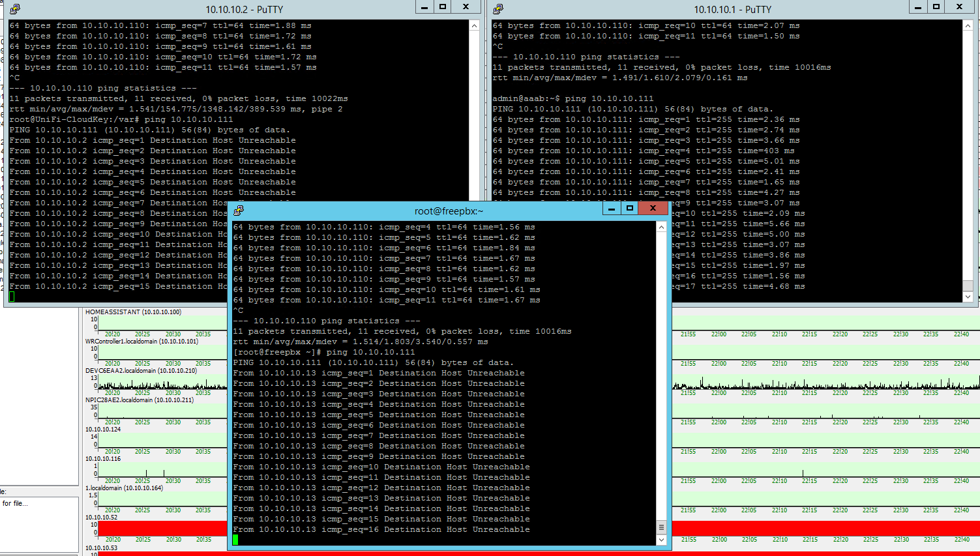980x556 pixels.
Task: Click the DEVC6EAA2.localdomain graph label
Action: (x=141, y=371)
